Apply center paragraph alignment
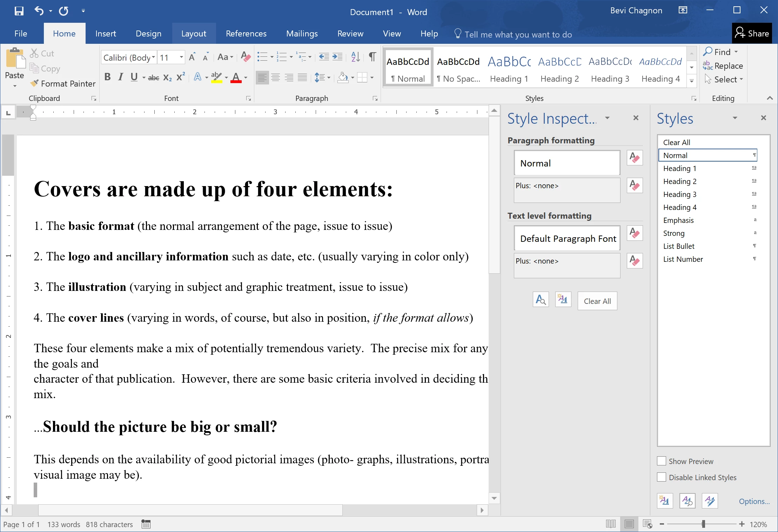Image resolution: width=778 pixels, height=532 pixels. click(276, 77)
